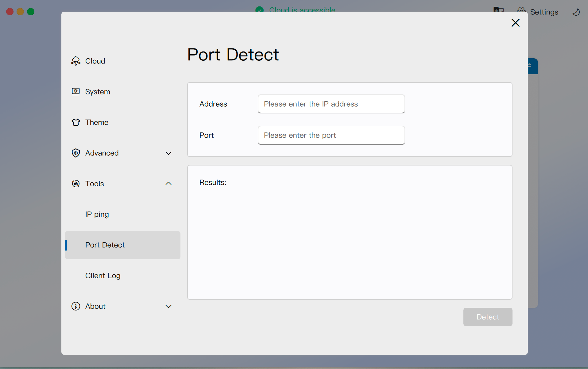This screenshot has width=588, height=369.
Task: Expand the About section chevron
Action: click(x=168, y=306)
